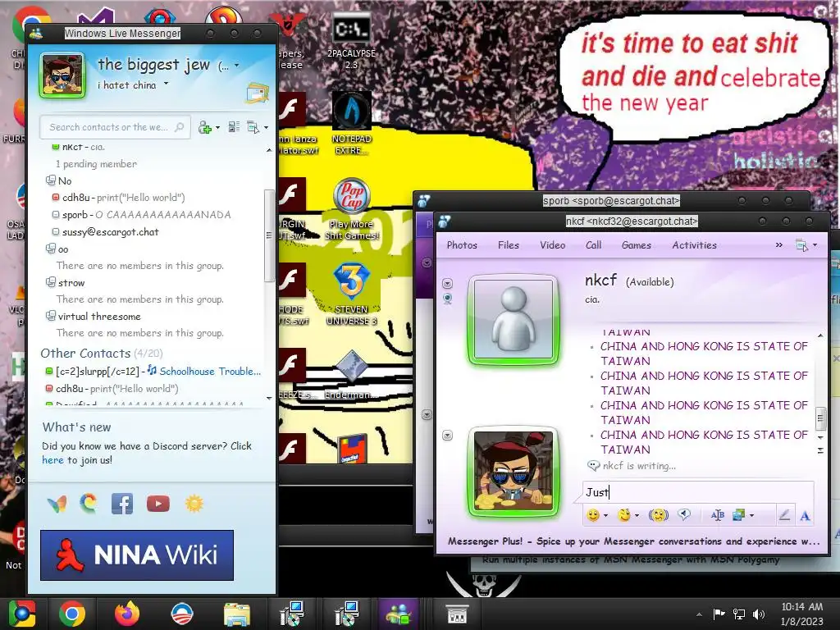
Task: Open the Activities menu in the chat window
Action: point(694,245)
